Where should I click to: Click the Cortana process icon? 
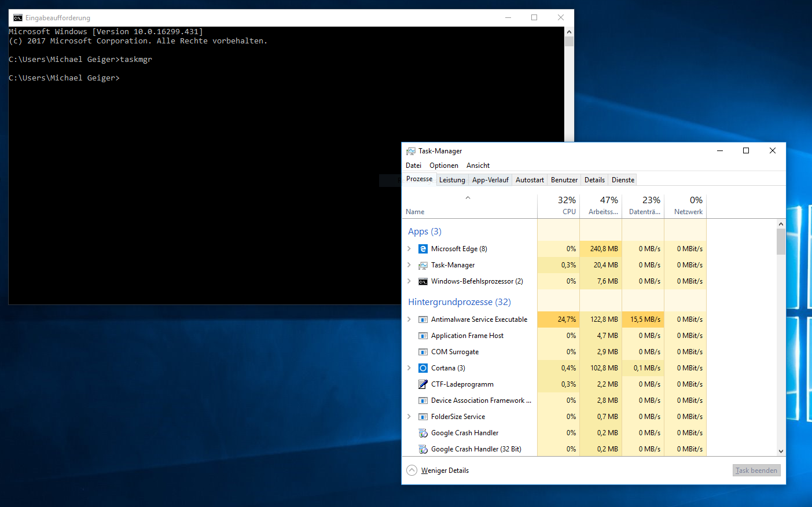tap(423, 368)
